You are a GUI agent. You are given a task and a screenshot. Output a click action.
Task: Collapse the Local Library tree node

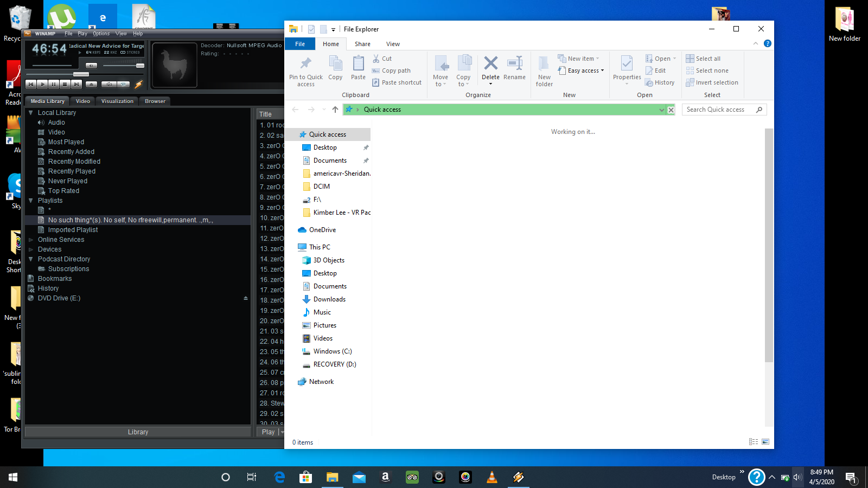pos(31,113)
